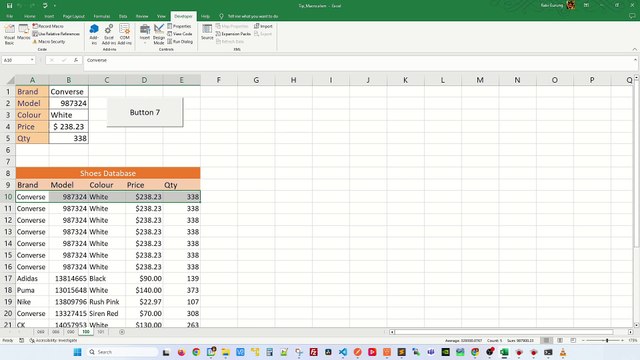The height and width of the screenshot is (360, 640).
Task: Click the taskbar Search box
Action: click(x=122, y=352)
